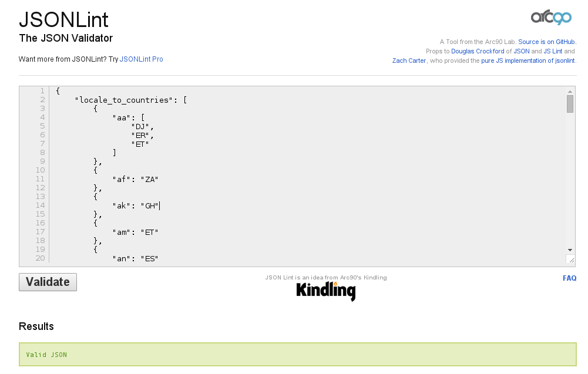This screenshot has width=588, height=374.
Task: Click the textarea resize handle
Action: [570, 260]
